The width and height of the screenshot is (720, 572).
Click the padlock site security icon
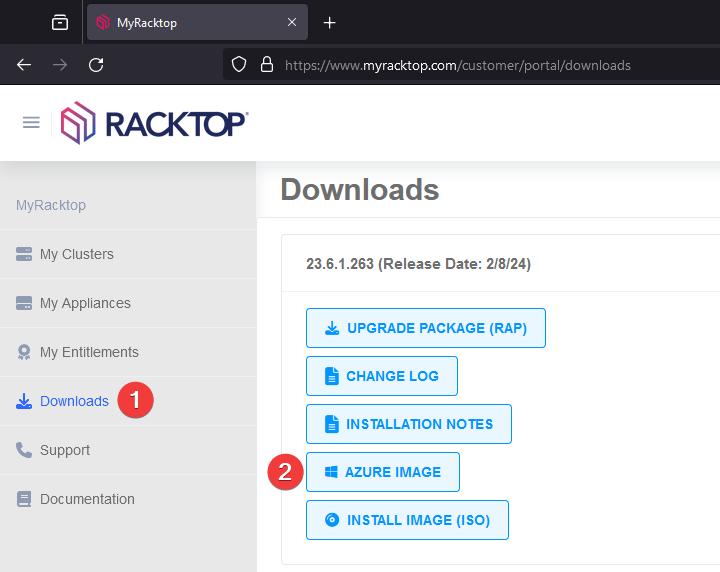click(267, 65)
